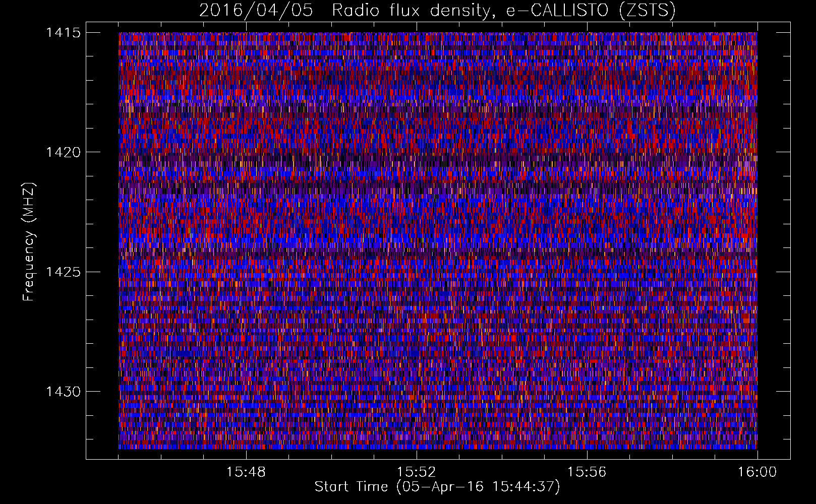Select the 1415 frequency axis label
Screen dimensions: 816x504
pyautogui.click(x=64, y=33)
